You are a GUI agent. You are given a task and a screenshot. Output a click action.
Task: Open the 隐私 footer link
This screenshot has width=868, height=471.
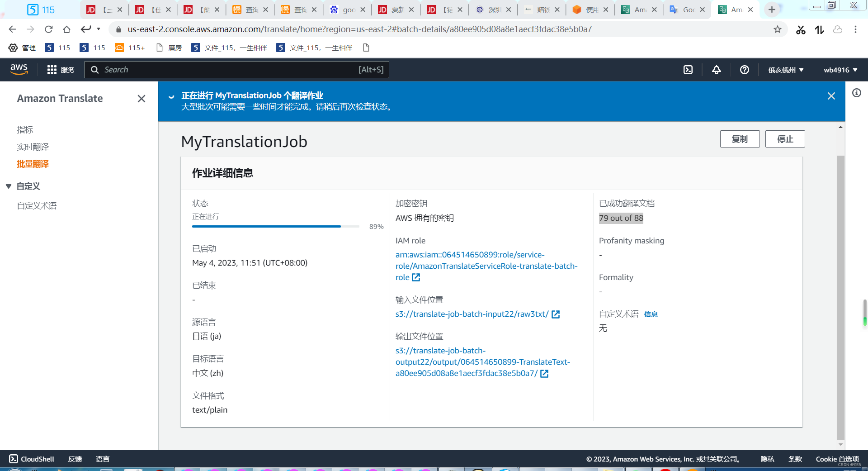click(767, 459)
